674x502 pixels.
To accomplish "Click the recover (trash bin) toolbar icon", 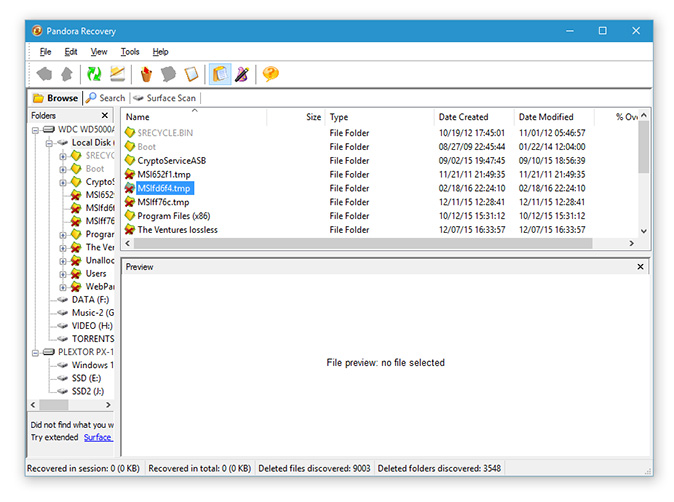I will 146,74.
